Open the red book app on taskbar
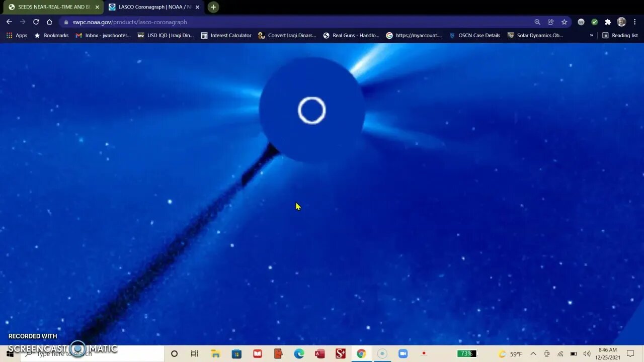644x362 pixels. click(x=258, y=353)
